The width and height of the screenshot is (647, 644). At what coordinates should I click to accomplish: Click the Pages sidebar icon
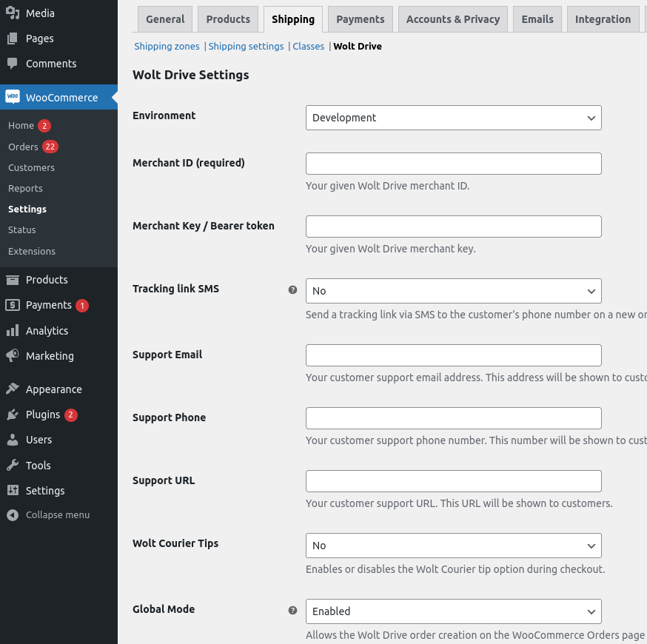pos(13,38)
